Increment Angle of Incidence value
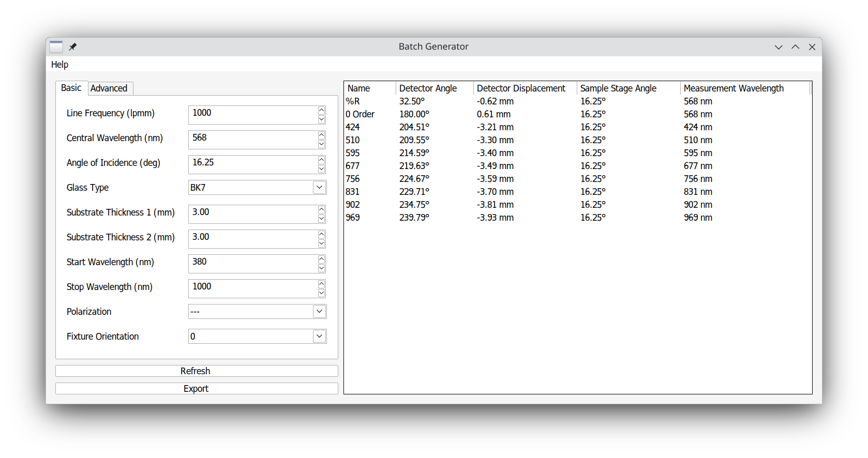The image size is (868, 458). pyautogui.click(x=321, y=160)
